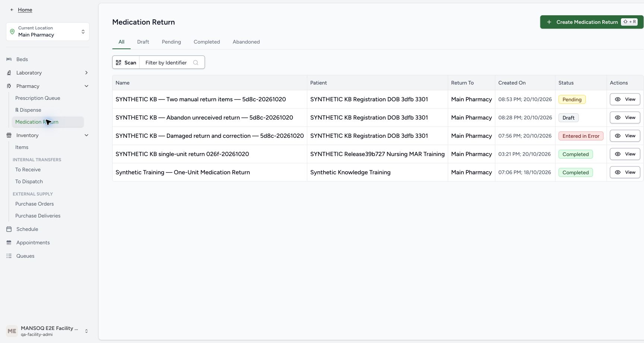Switch to the Abandoned tab
Viewport: 644px width, 343px height.
[246, 42]
